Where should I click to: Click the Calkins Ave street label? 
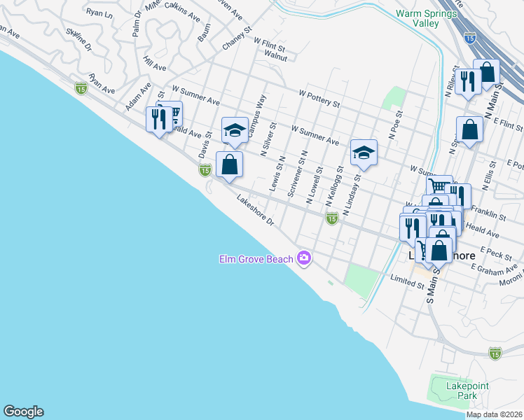[182, 12]
